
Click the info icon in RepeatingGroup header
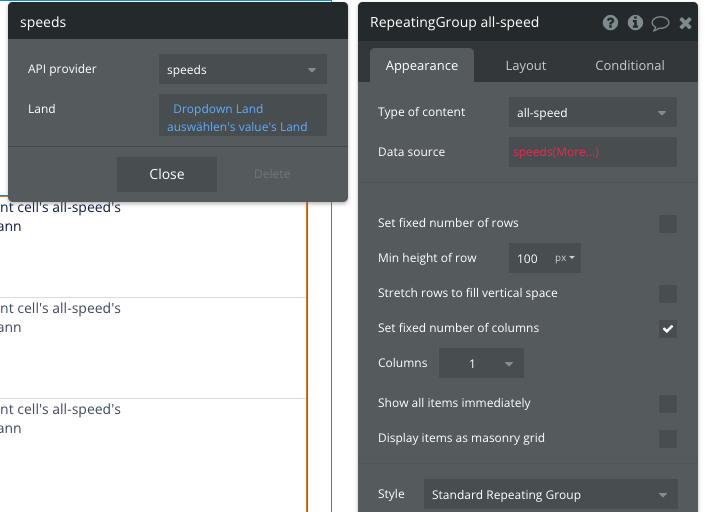[x=635, y=22]
